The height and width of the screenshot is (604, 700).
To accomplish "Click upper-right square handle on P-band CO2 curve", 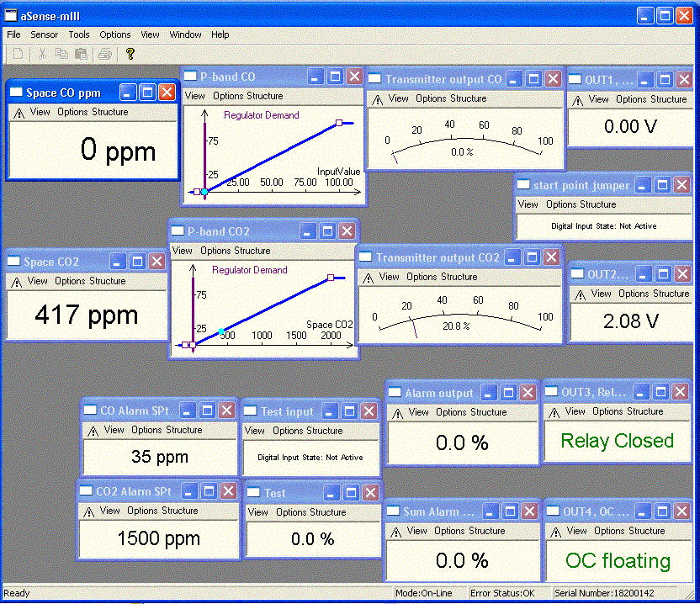I will (331, 278).
